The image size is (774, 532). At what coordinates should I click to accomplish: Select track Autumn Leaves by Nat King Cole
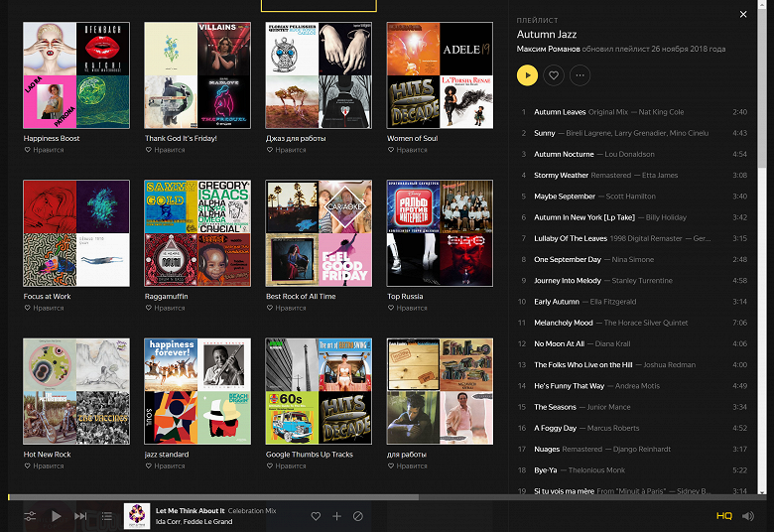[634, 112]
